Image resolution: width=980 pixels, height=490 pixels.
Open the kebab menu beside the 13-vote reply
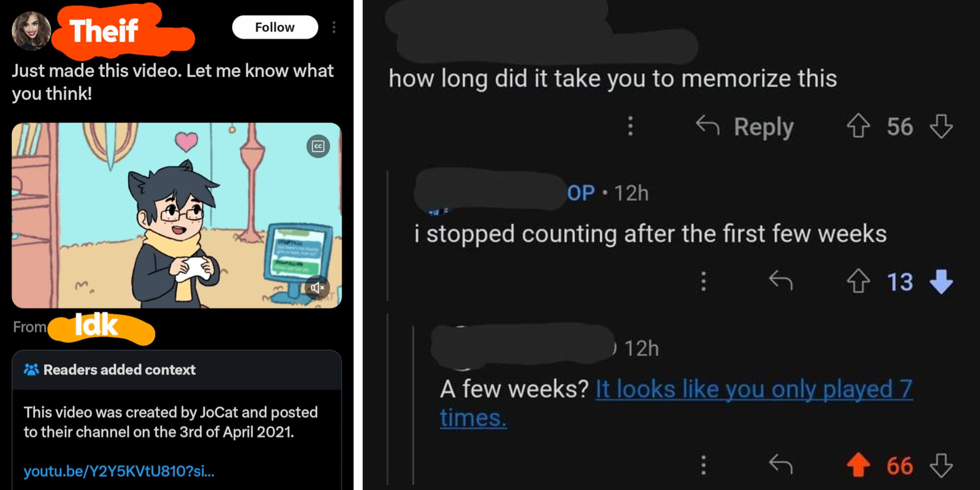703,281
